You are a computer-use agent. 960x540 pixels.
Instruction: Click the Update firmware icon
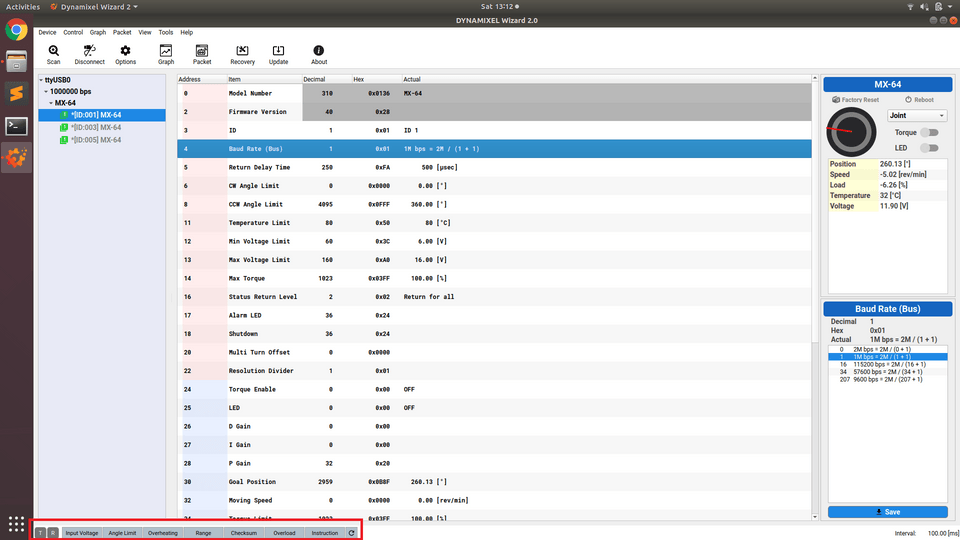pyautogui.click(x=278, y=54)
